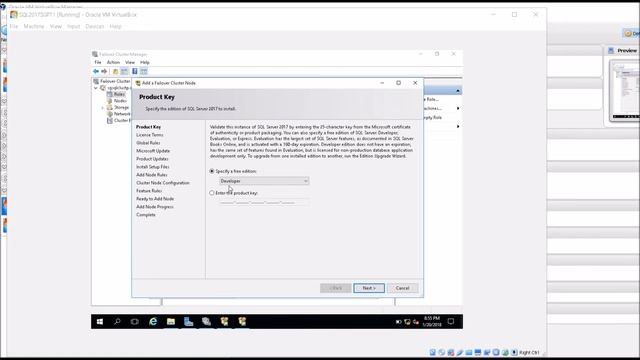
Task: Open the Windows Start menu
Action: tap(100, 322)
